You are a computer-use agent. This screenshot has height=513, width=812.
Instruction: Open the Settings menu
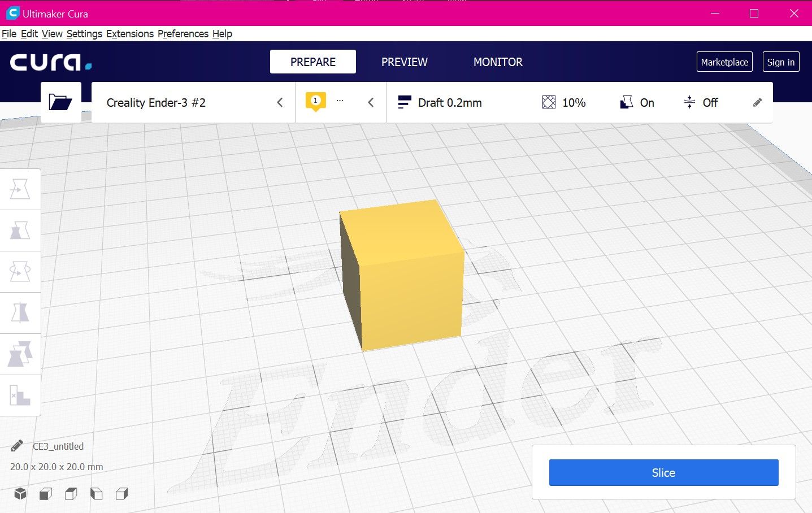click(x=84, y=34)
